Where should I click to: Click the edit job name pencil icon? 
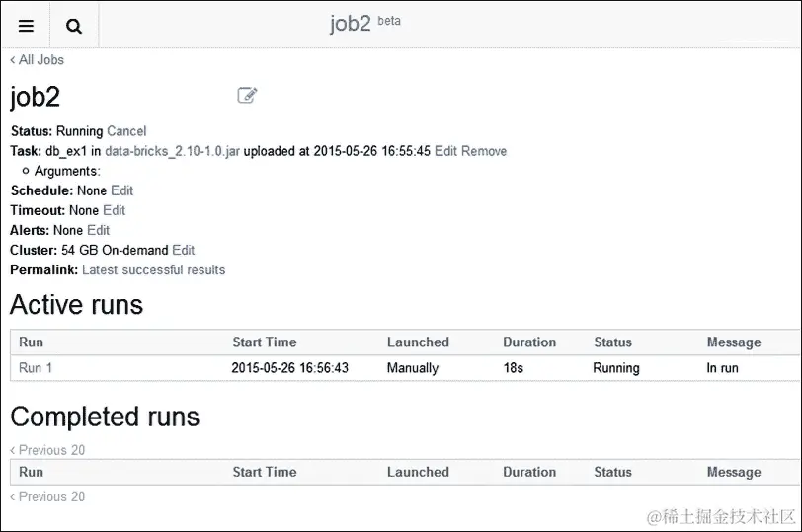248,95
